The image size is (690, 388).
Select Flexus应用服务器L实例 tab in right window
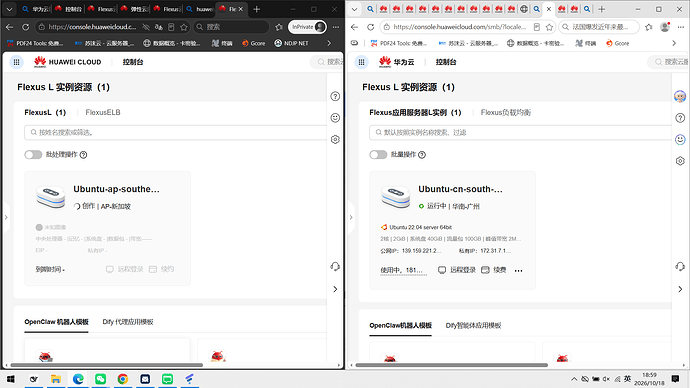click(415, 113)
